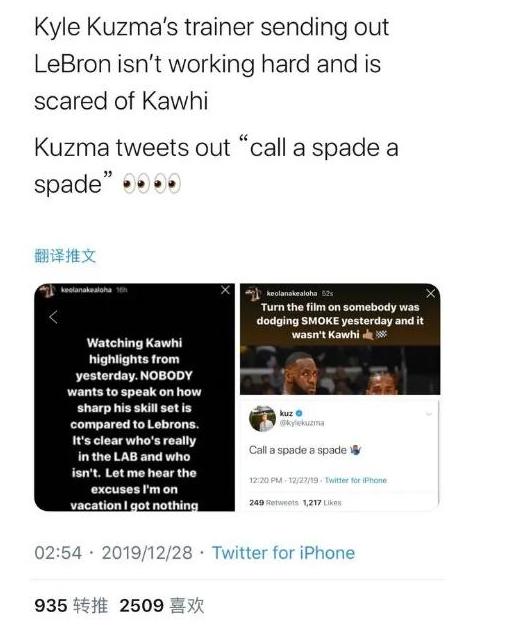Open kuz's profile picture in embedded tweet
The width and height of the screenshot is (511, 629).
point(262,418)
